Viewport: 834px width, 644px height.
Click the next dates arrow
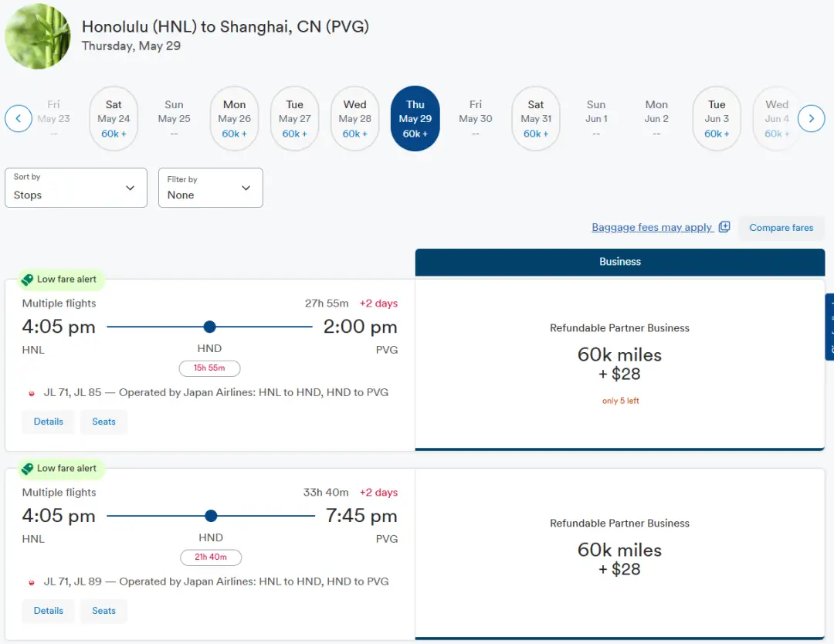pos(811,119)
